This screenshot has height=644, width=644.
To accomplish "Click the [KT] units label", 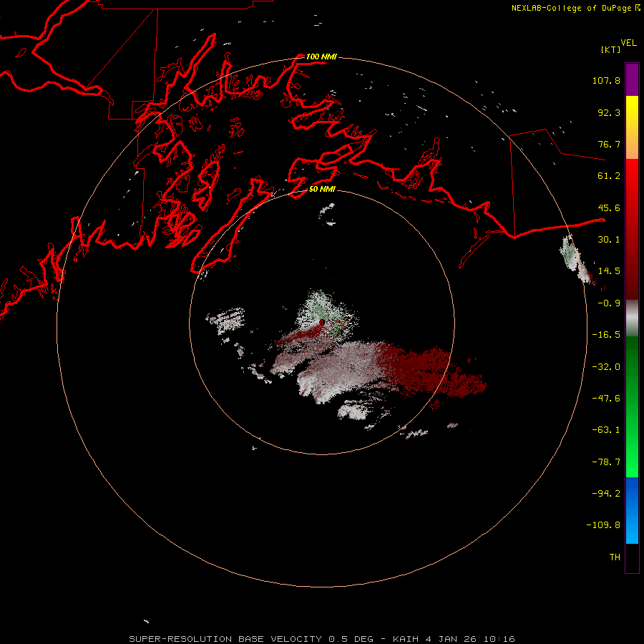I will coord(611,49).
